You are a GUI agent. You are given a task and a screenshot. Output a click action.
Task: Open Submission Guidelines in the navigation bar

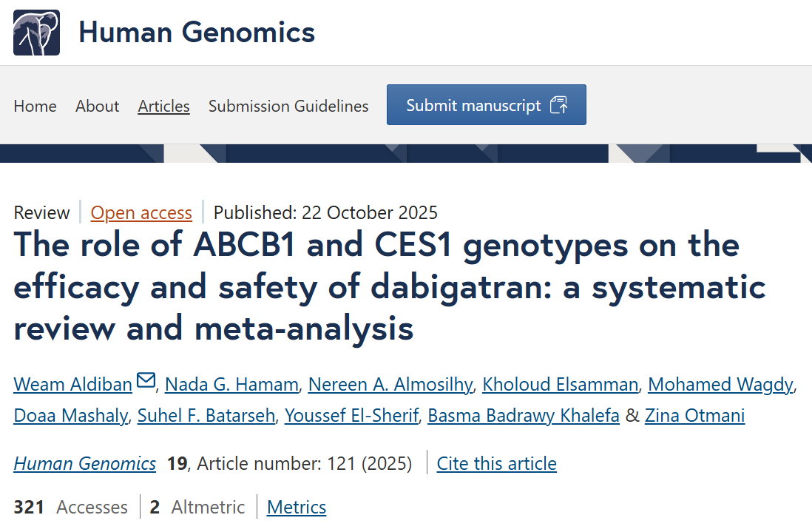tap(288, 106)
